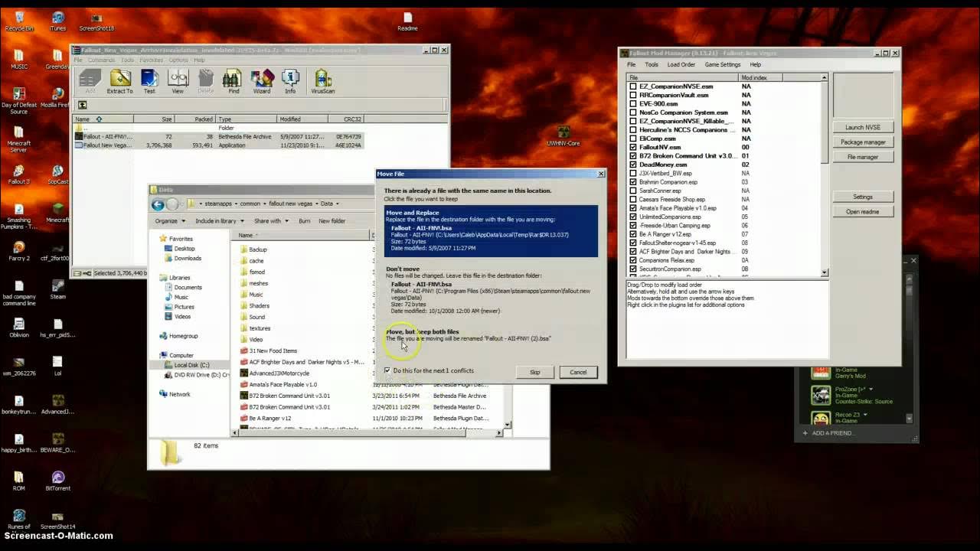Open the Options menu in WinRAR
The image size is (980, 551).
(178, 60)
